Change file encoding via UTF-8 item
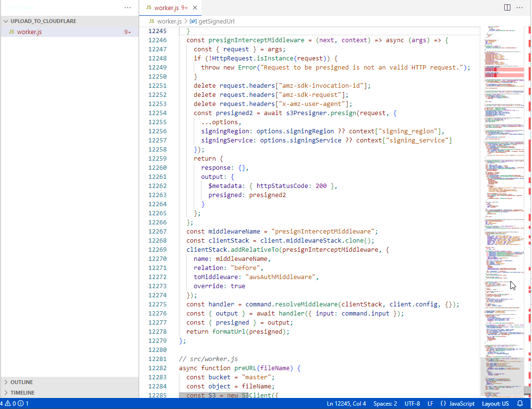 point(412,403)
